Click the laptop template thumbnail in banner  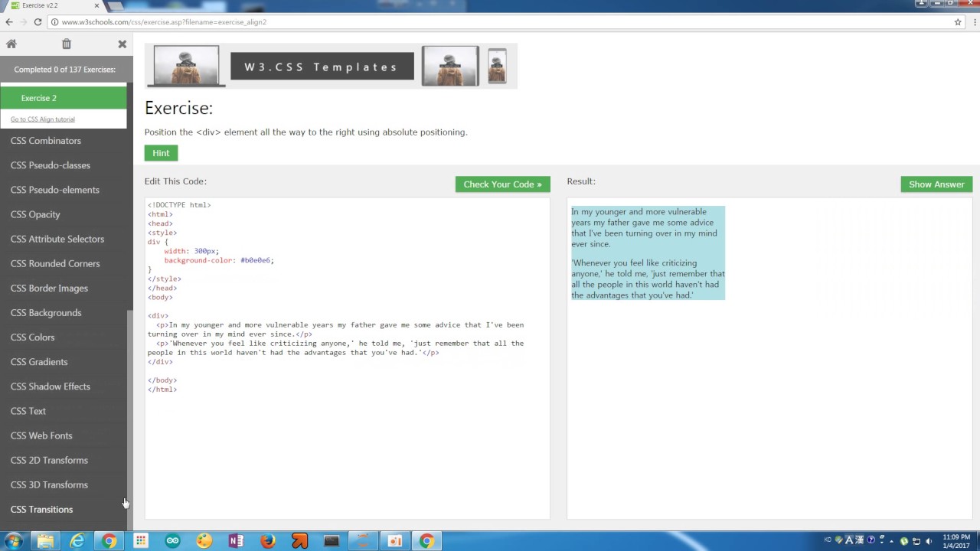coord(186,66)
